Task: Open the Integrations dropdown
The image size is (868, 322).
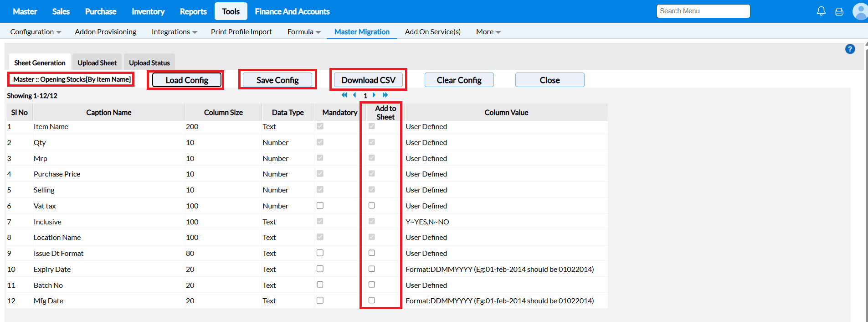Action: (174, 32)
